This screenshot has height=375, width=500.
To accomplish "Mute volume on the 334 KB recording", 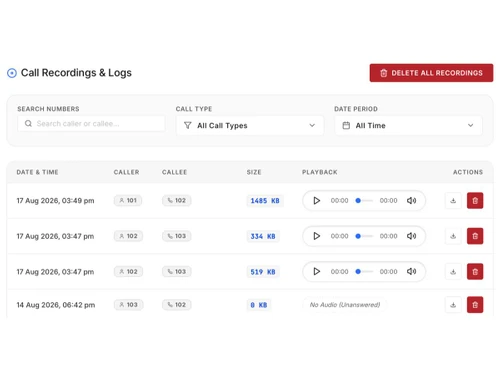I will 411,236.
